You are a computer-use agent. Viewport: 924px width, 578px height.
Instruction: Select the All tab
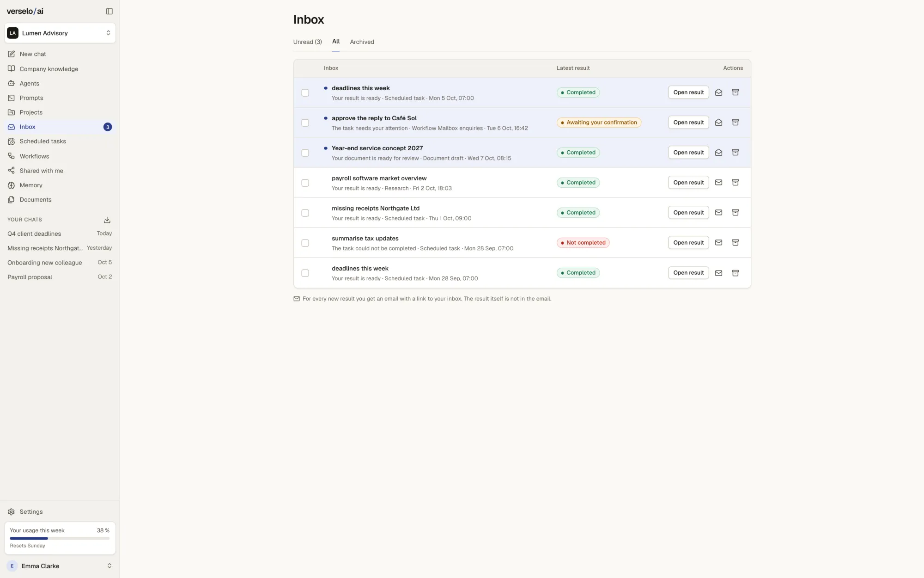click(x=336, y=42)
